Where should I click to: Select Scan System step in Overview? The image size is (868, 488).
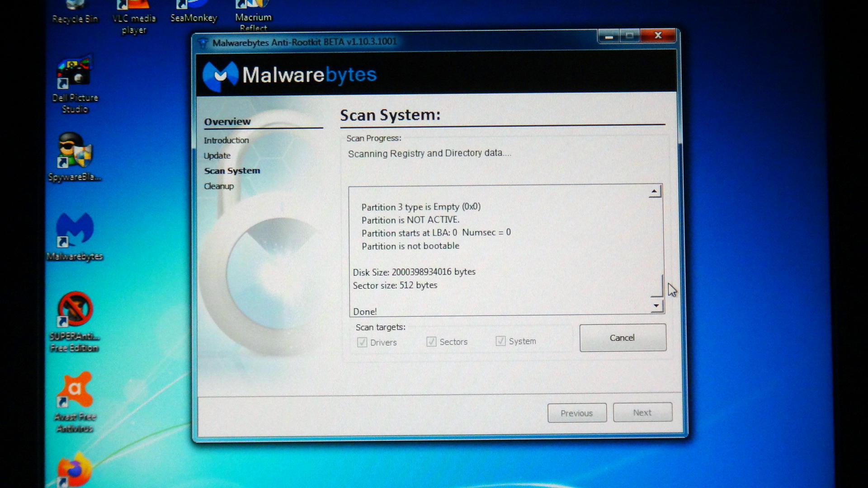(232, 171)
